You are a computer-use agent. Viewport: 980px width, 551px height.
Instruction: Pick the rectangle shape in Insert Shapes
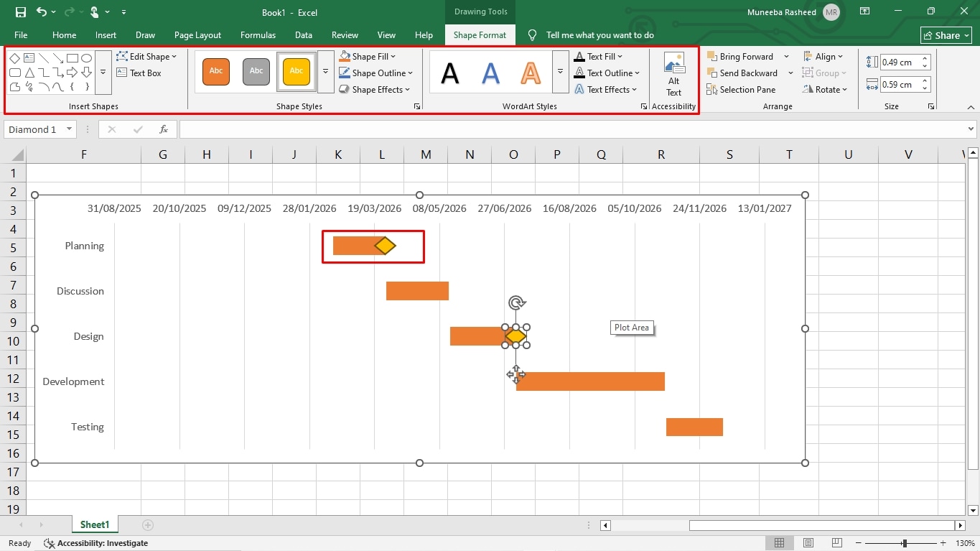click(x=72, y=58)
